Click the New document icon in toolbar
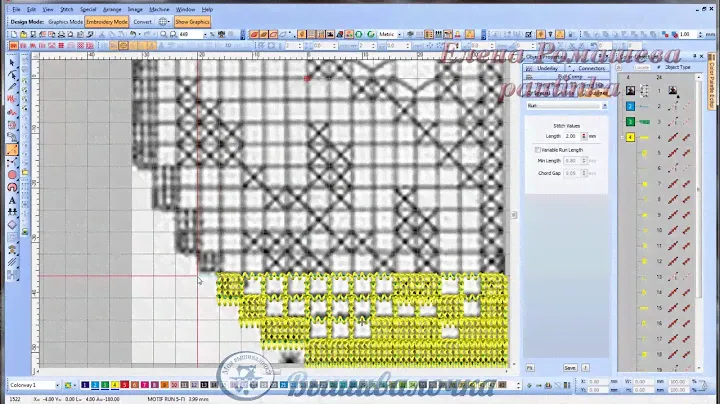Viewport: 720px width, 404px height. [x=13, y=34]
